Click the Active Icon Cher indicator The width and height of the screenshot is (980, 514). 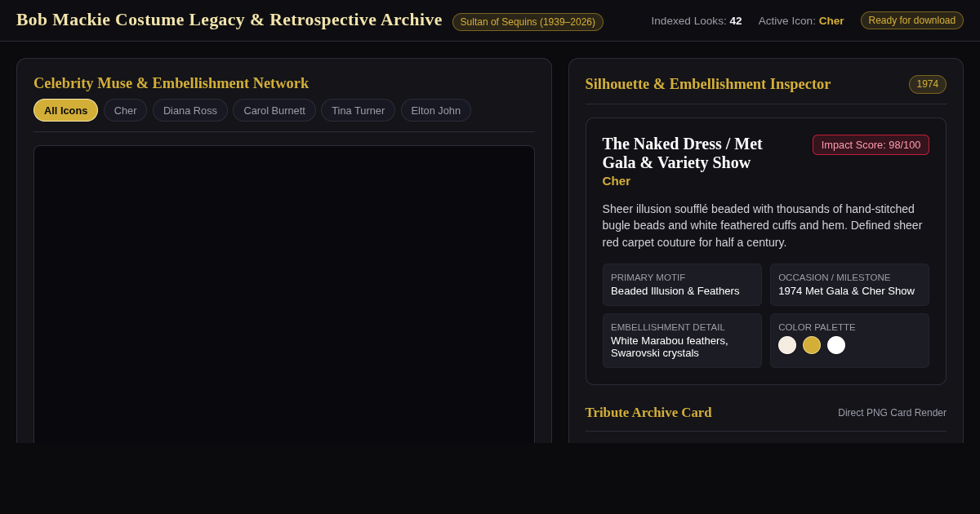click(801, 20)
